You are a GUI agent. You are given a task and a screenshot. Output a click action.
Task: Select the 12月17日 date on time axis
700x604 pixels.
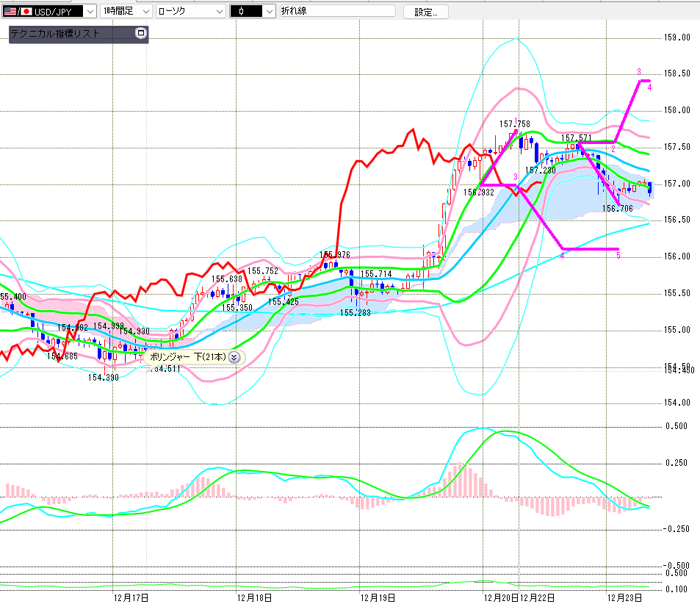(x=131, y=597)
